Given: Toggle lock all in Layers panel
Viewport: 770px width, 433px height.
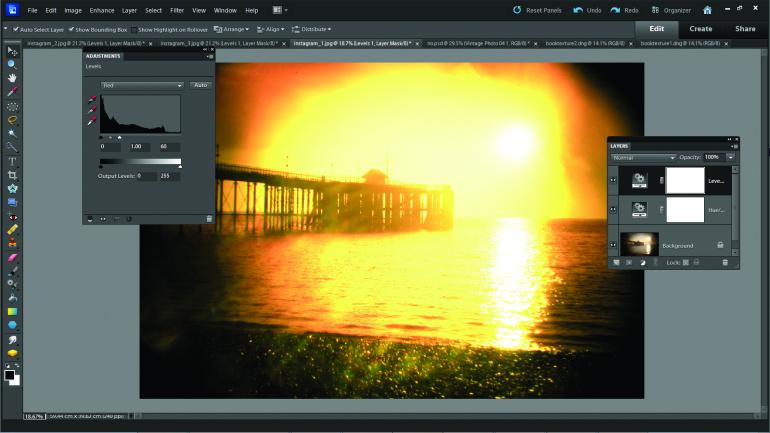Looking at the screenshot, I should coord(696,263).
